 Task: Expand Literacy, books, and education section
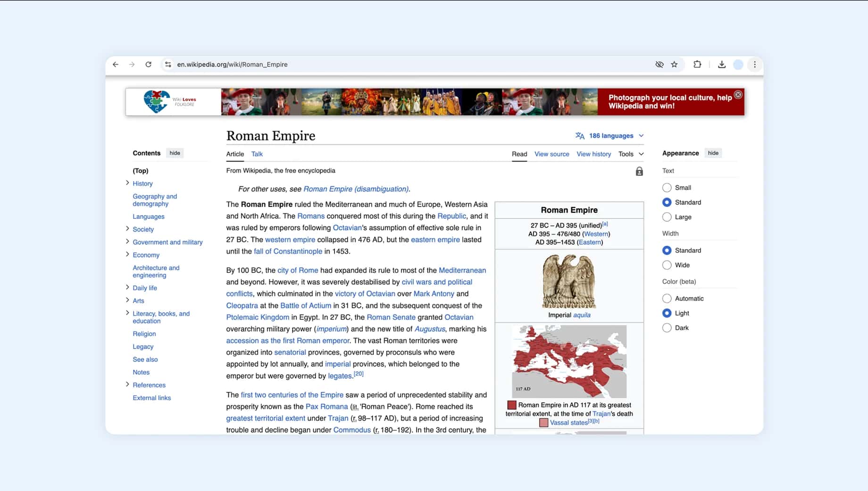tap(127, 313)
